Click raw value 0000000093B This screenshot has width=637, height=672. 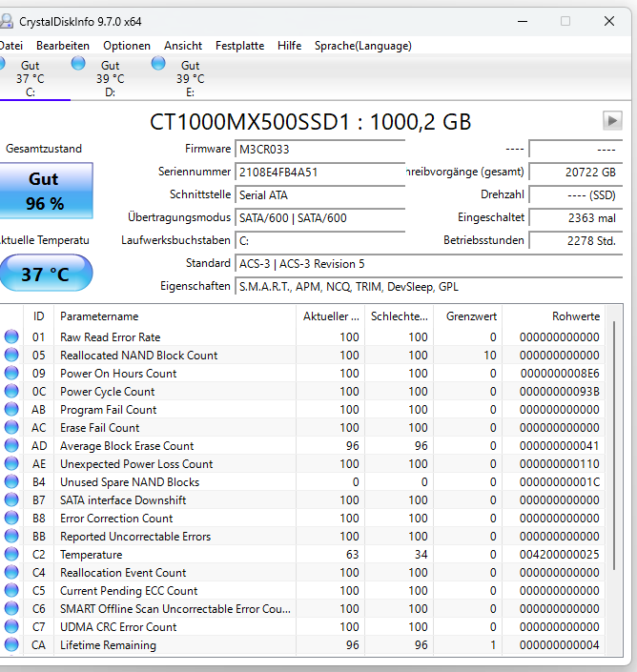click(x=560, y=392)
